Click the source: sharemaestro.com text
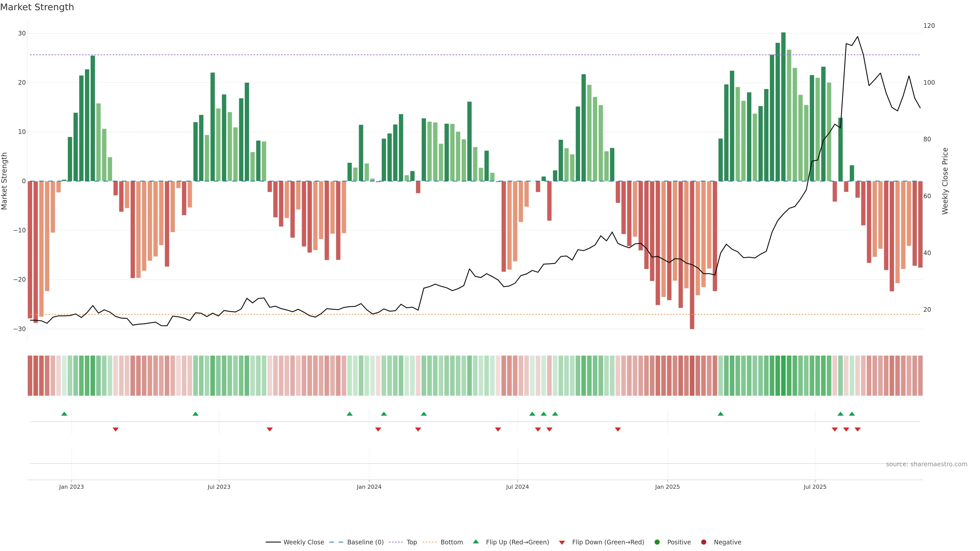The width and height of the screenshot is (980, 551). 926,464
